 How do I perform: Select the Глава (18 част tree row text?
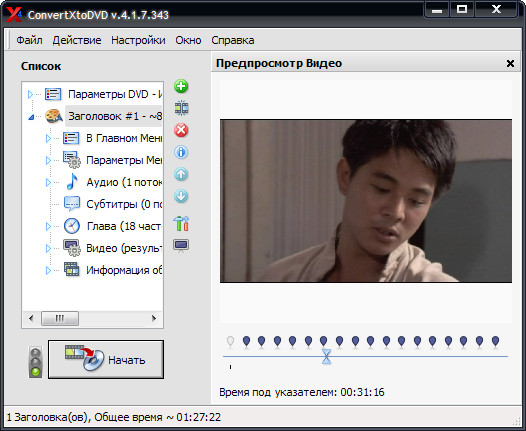point(124,226)
